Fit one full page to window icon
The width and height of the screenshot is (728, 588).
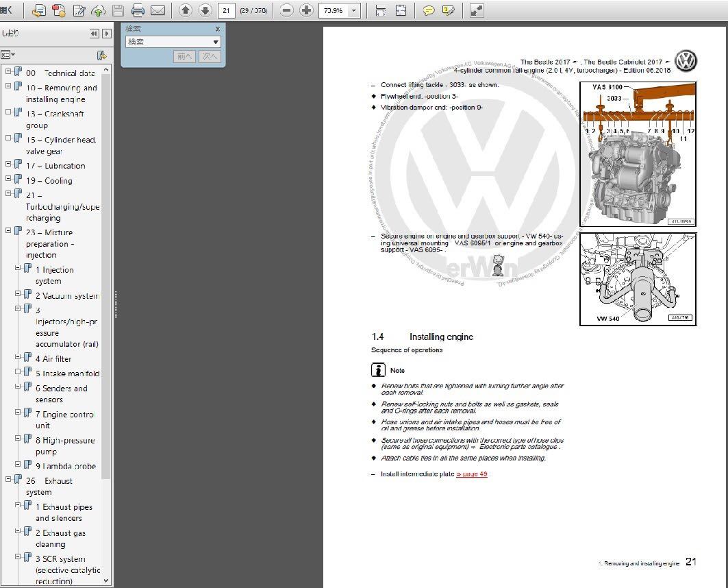click(401, 10)
